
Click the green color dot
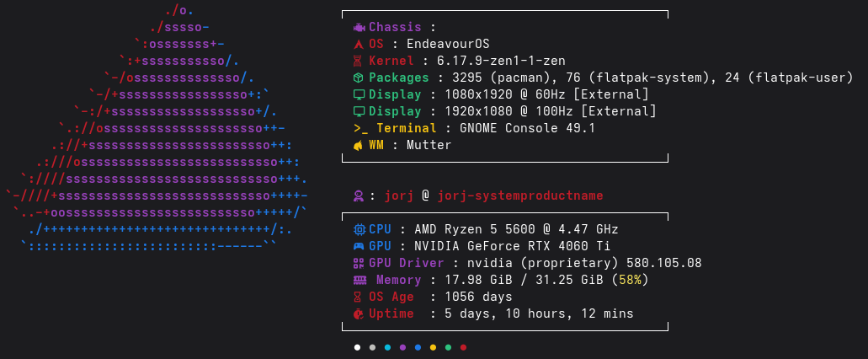point(448,347)
